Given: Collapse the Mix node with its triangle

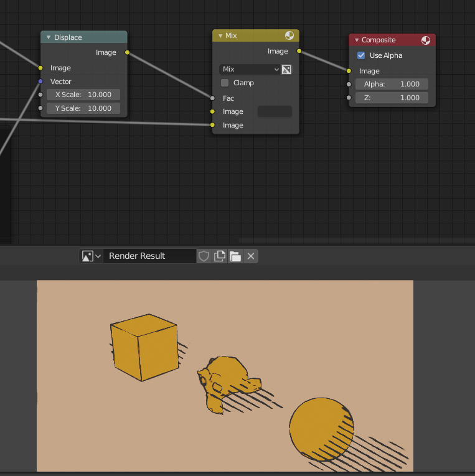Looking at the screenshot, I should [220, 36].
